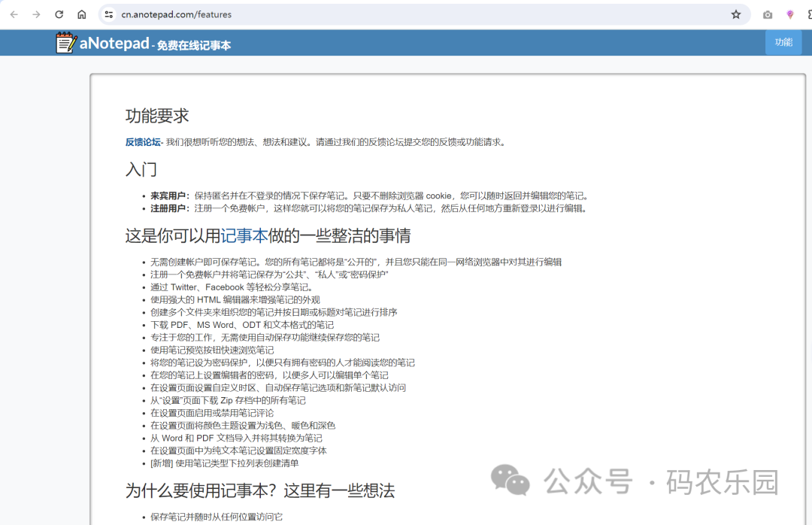
Task: Follow the 记事本 link in the heading
Action: coord(244,236)
